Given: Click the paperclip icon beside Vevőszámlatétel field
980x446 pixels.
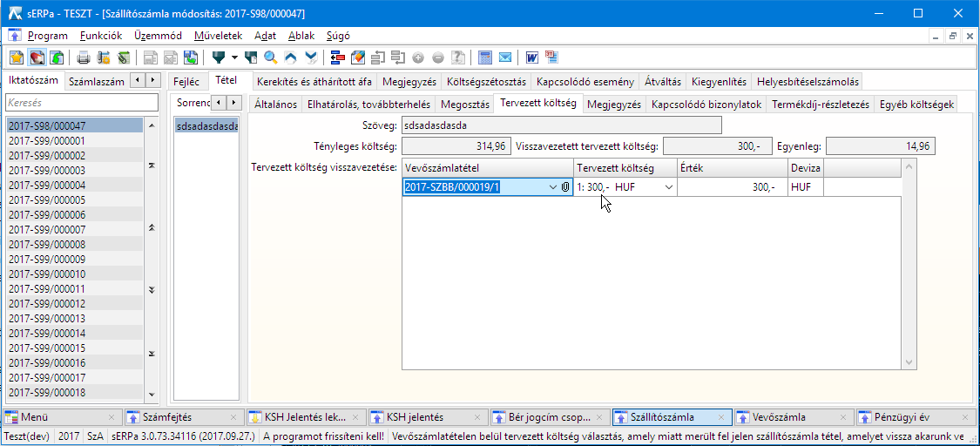Looking at the screenshot, I should point(565,187).
